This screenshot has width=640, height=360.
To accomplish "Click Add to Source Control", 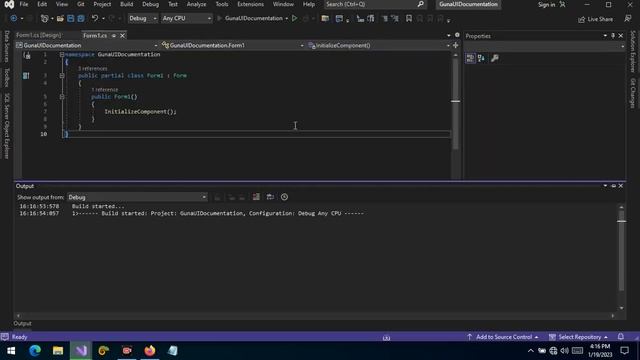I will tap(502, 337).
